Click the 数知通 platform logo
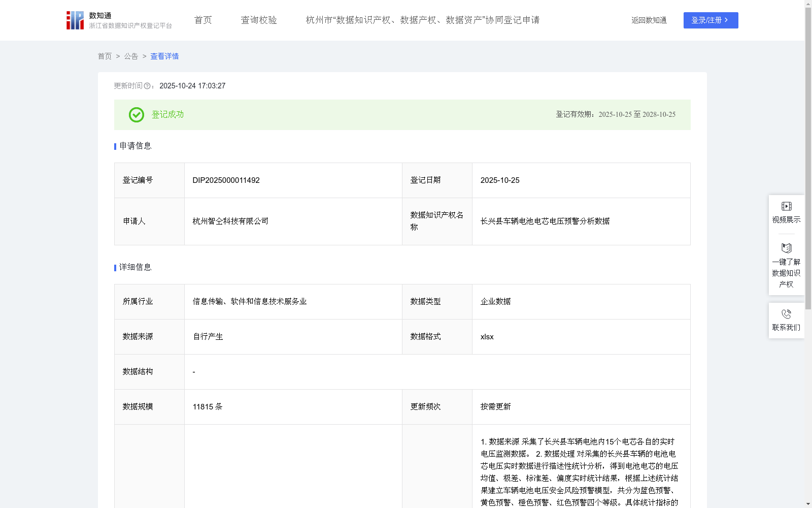 pos(75,20)
